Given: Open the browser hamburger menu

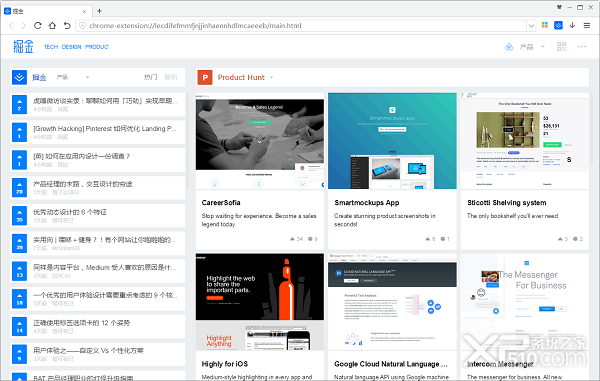Looking at the screenshot, I should click(x=587, y=26).
